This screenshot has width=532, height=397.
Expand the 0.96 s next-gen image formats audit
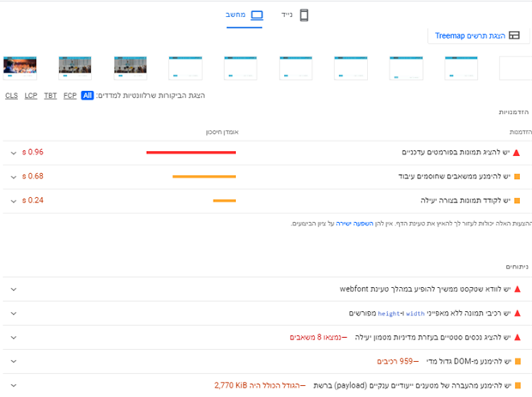point(13,153)
